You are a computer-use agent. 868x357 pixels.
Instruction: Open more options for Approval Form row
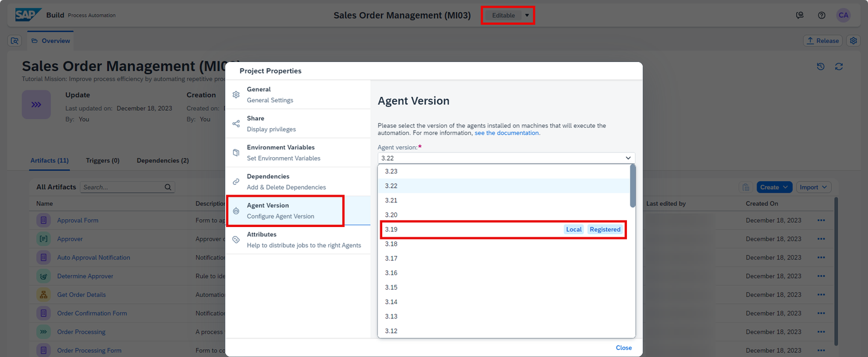(821, 220)
